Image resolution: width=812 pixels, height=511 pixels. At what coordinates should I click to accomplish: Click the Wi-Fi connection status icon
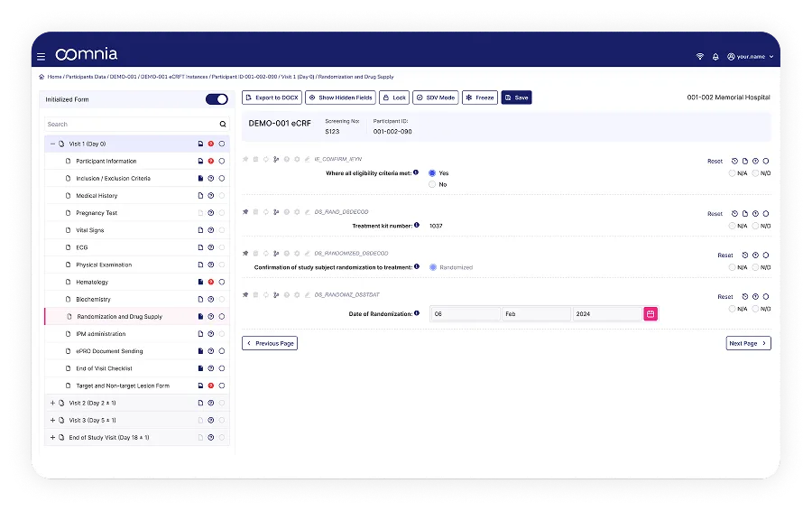click(x=699, y=56)
